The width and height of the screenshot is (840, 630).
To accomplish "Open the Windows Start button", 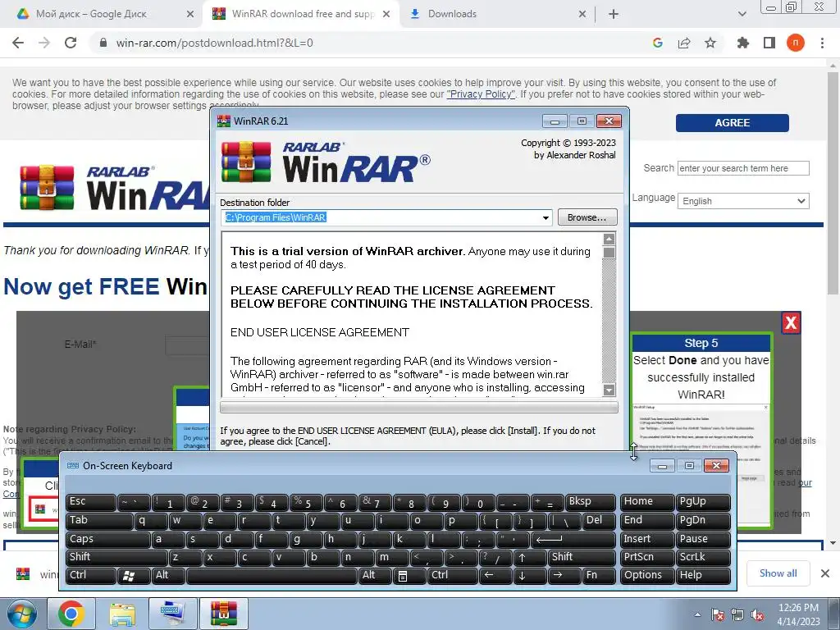I will (22, 614).
